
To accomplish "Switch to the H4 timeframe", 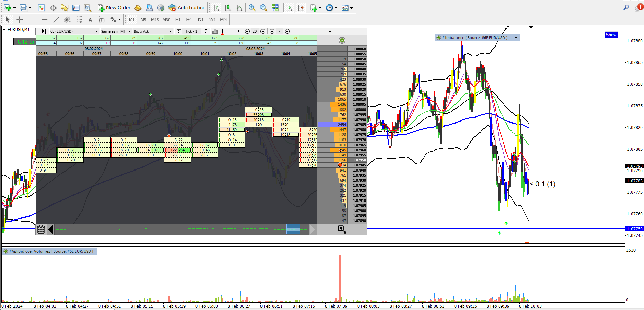I will [x=189, y=20].
